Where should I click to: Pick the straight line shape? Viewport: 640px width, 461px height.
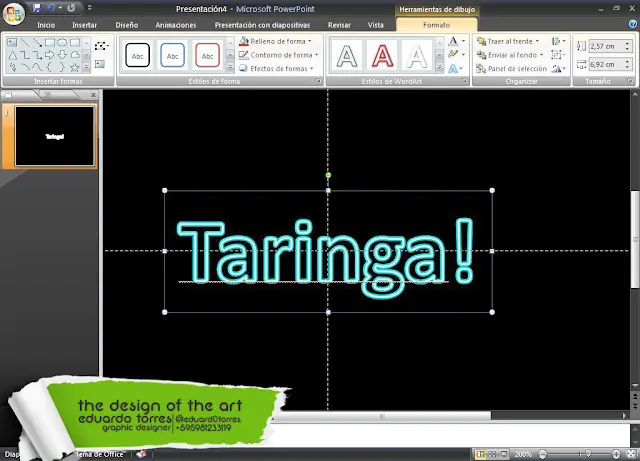[x=25, y=42]
